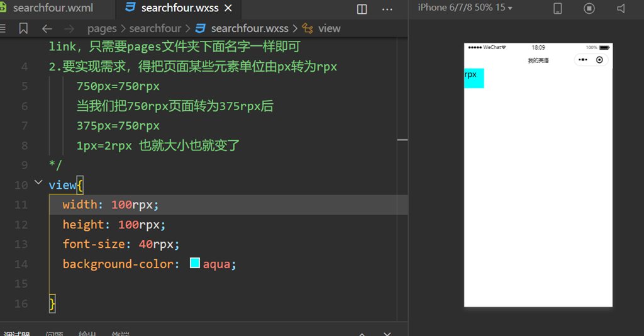Open the aqua color swatch picker

(195, 263)
